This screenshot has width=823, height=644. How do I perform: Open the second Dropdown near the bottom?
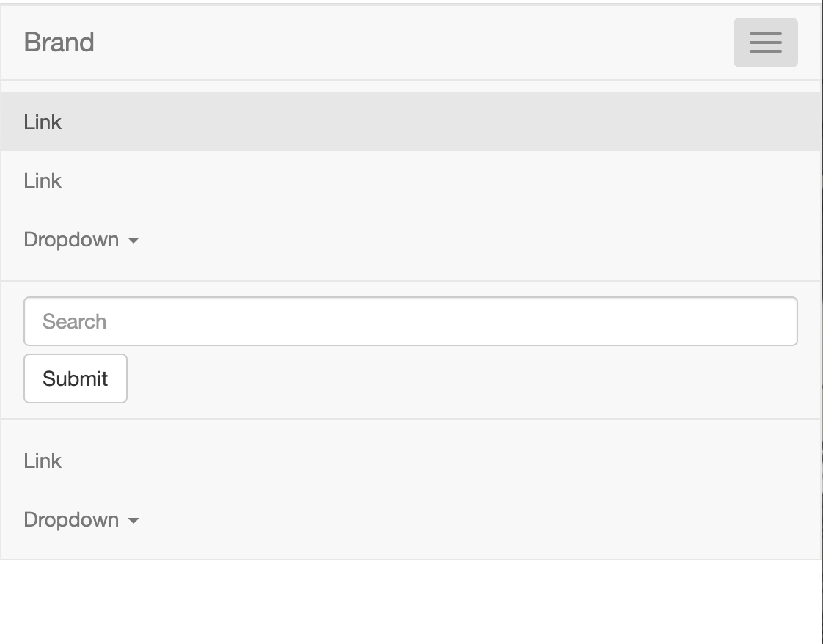pos(81,520)
